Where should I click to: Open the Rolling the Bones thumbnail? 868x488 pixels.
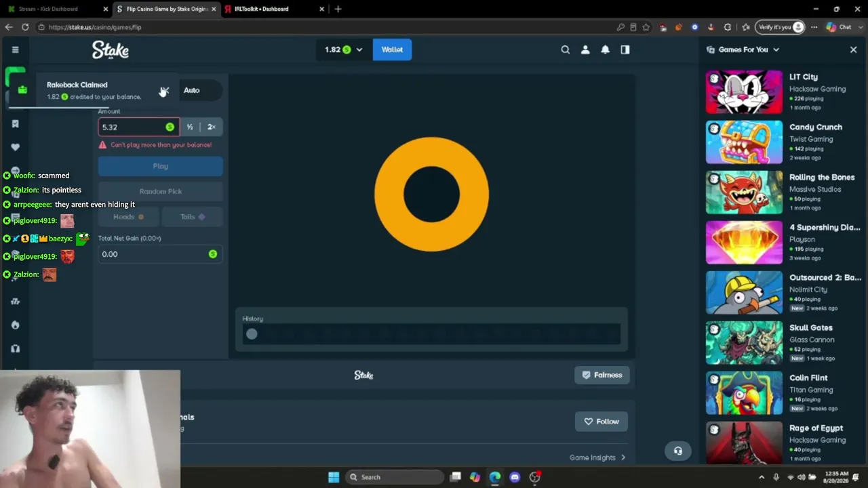point(744,192)
